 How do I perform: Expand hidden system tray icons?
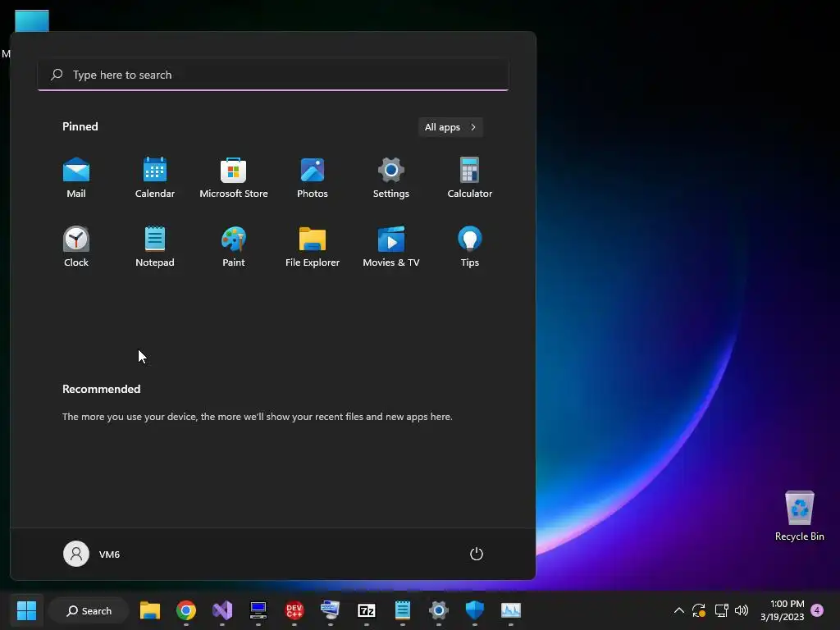tap(678, 610)
